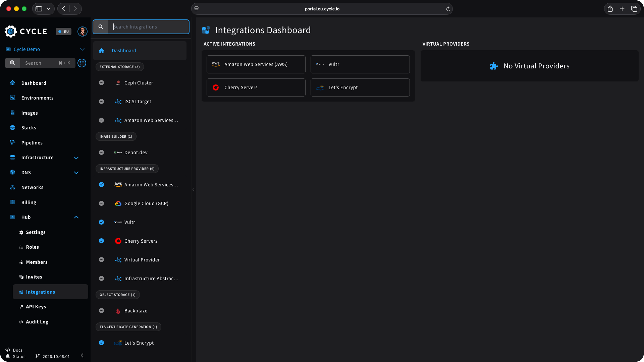Toggle the iSCSI Target status indicator
The image size is (644, 362).
coord(101,102)
